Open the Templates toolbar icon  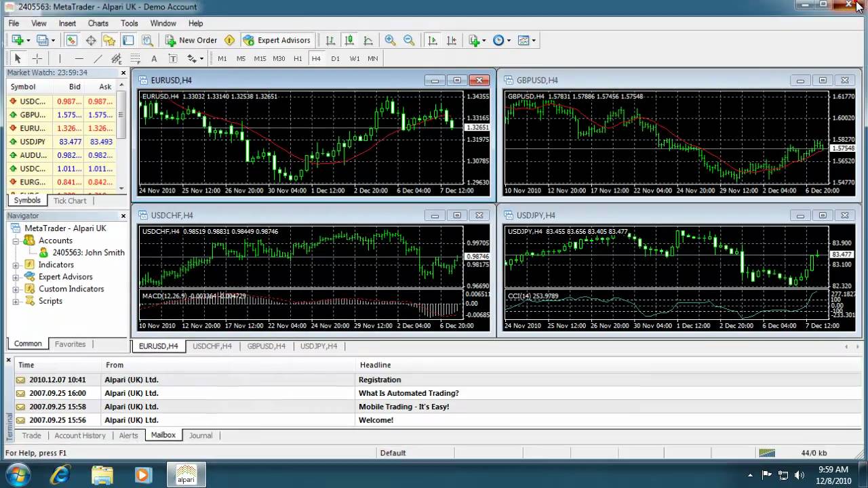click(x=523, y=40)
